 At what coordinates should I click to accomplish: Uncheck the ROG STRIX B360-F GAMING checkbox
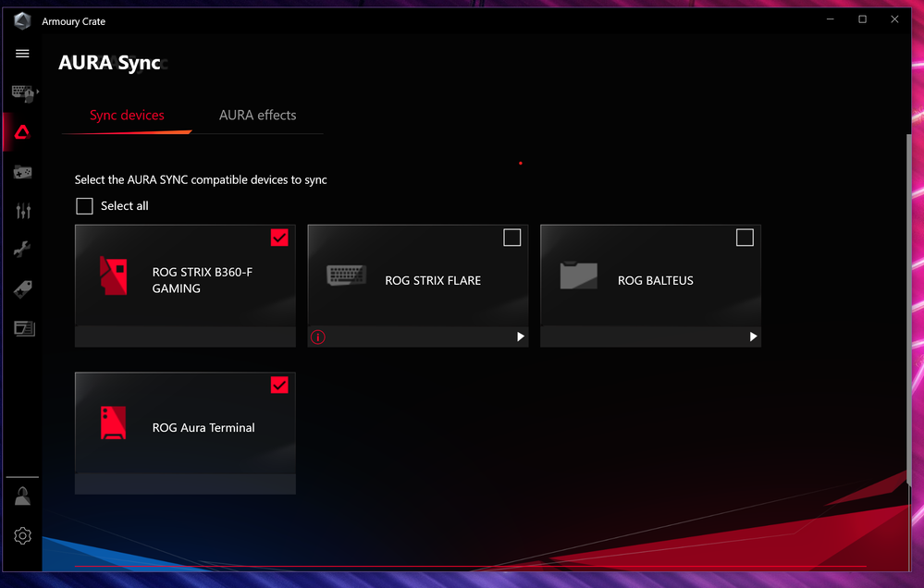click(x=279, y=238)
